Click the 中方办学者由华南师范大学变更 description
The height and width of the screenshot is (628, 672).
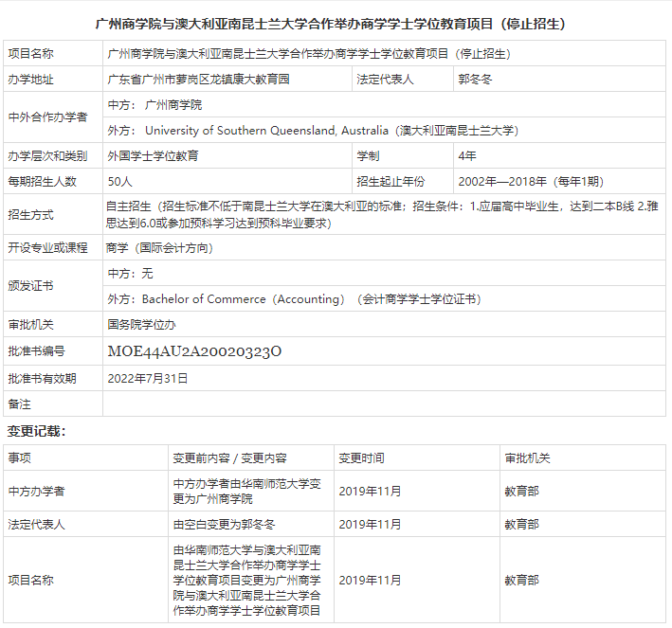coord(246,491)
